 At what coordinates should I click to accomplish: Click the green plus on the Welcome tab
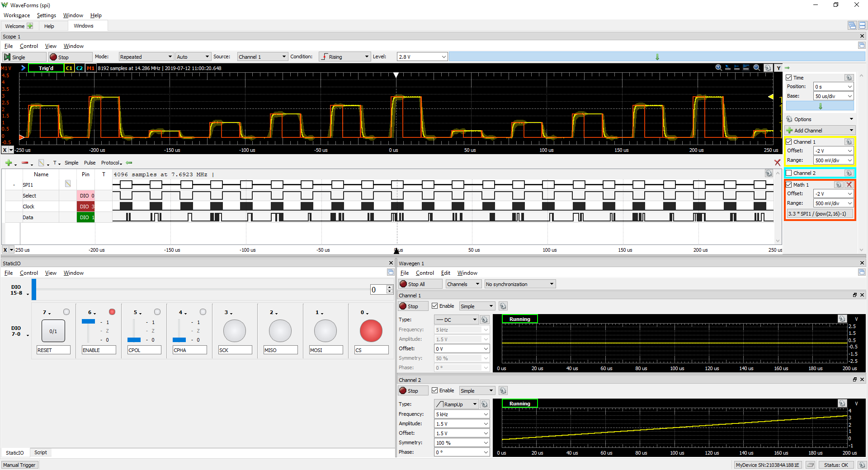pyautogui.click(x=30, y=26)
